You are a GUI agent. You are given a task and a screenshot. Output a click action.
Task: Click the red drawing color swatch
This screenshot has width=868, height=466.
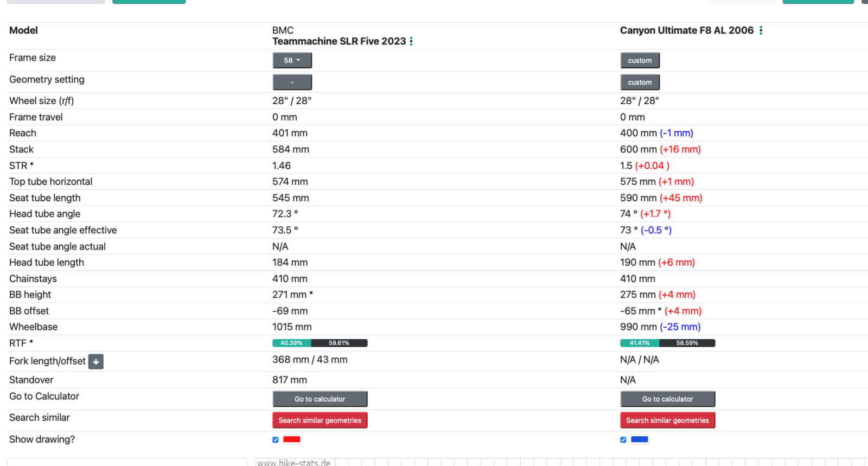pos(292,439)
